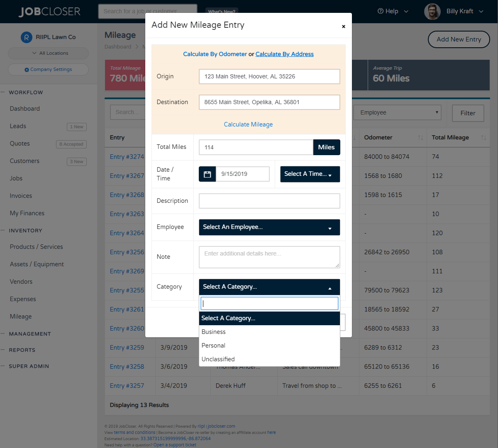Click the JobCloser logo
Image resolution: width=498 pixels, height=448 pixels.
pyautogui.click(x=50, y=11)
